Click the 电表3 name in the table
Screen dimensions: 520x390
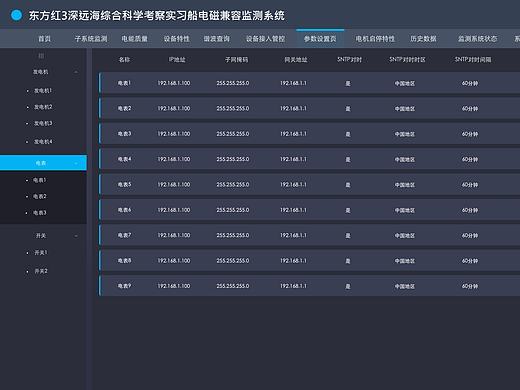pyautogui.click(x=124, y=134)
